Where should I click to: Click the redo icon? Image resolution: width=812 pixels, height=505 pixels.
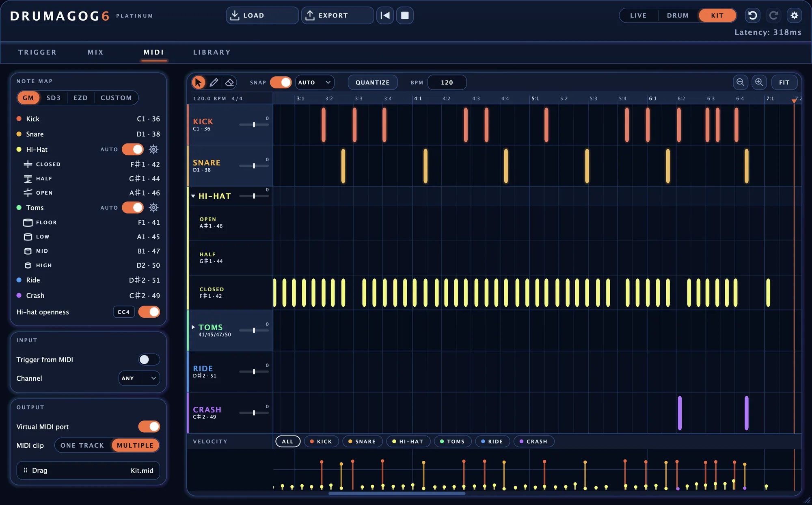tap(773, 15)
